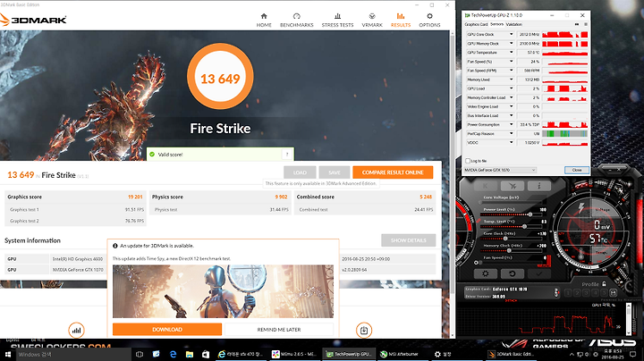Go to the Benchmarks section
644x361 pixels.
coord(297,20)
